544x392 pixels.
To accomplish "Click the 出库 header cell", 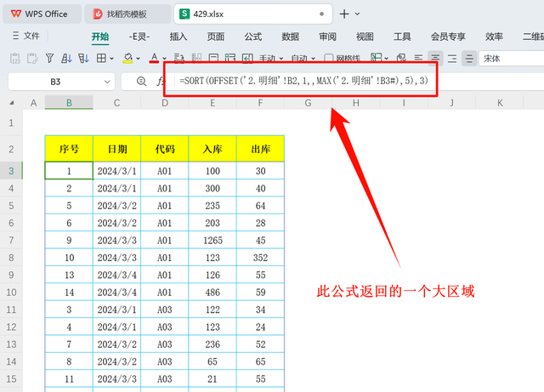I will click(261, 149).
